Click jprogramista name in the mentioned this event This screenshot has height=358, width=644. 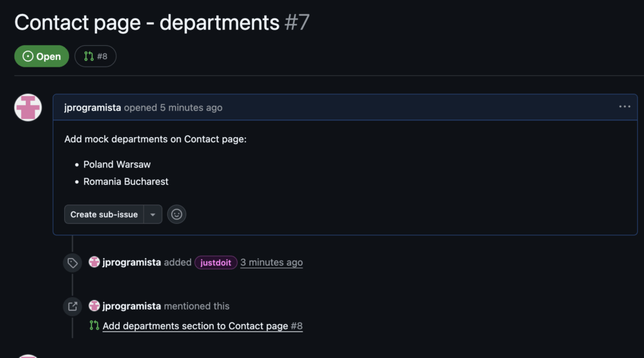coord(132,306)
